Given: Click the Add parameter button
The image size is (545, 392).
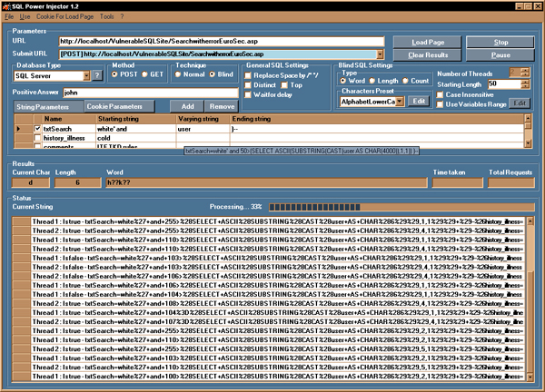Looking at the screenshot, I should click(187, 106).
